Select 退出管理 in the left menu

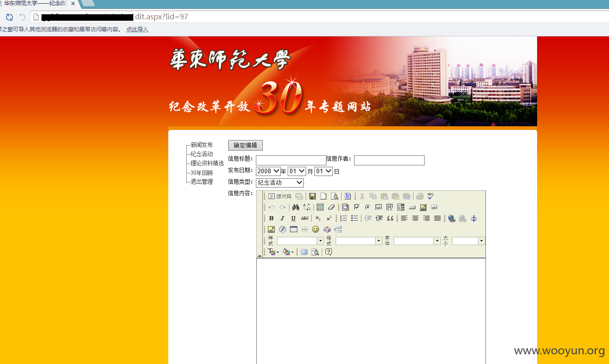[201, 182]
